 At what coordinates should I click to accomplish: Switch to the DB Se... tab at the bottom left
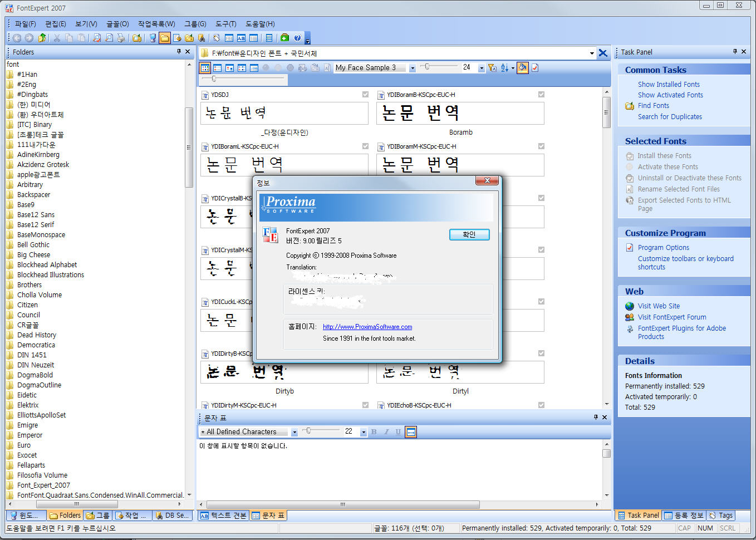(x=172, y=516)
